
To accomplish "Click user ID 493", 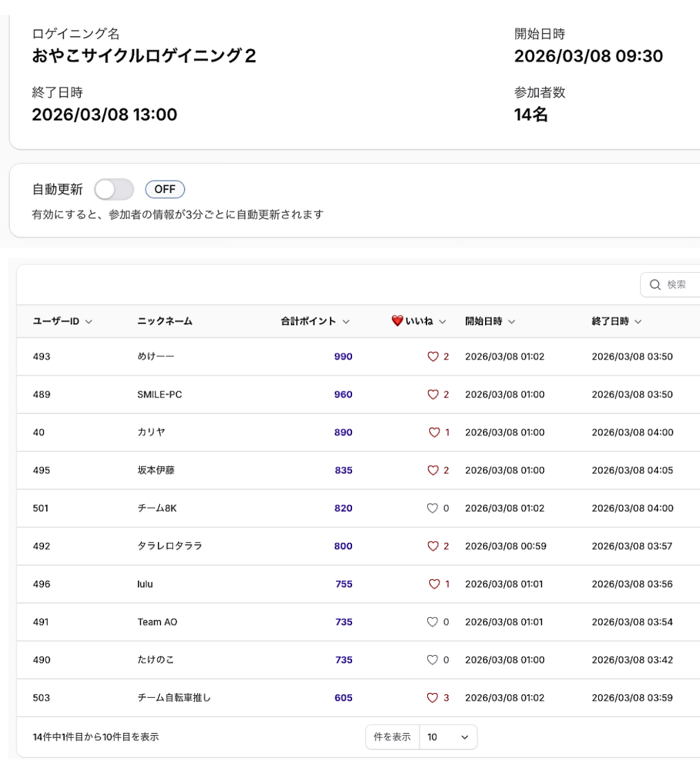I will [x=41, y=356].
